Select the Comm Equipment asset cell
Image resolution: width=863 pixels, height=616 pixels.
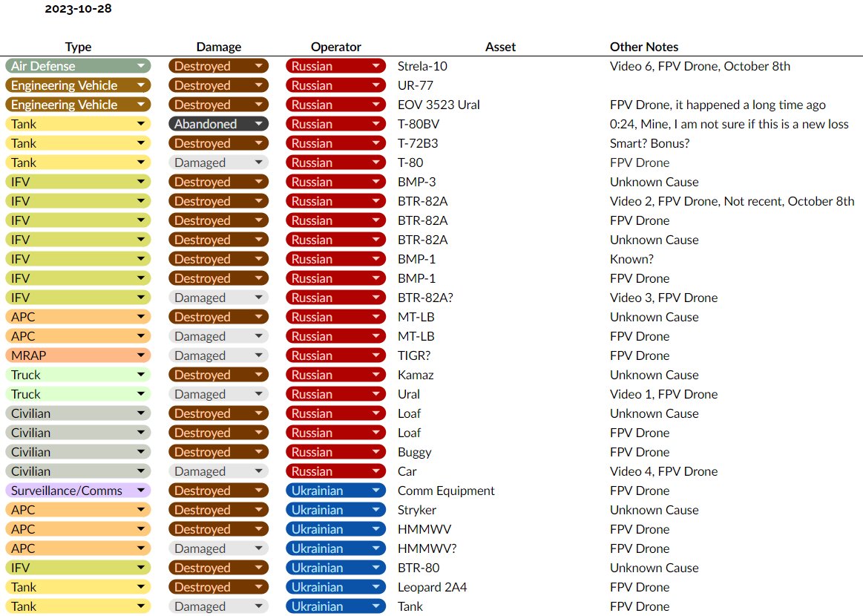[446, 491]
